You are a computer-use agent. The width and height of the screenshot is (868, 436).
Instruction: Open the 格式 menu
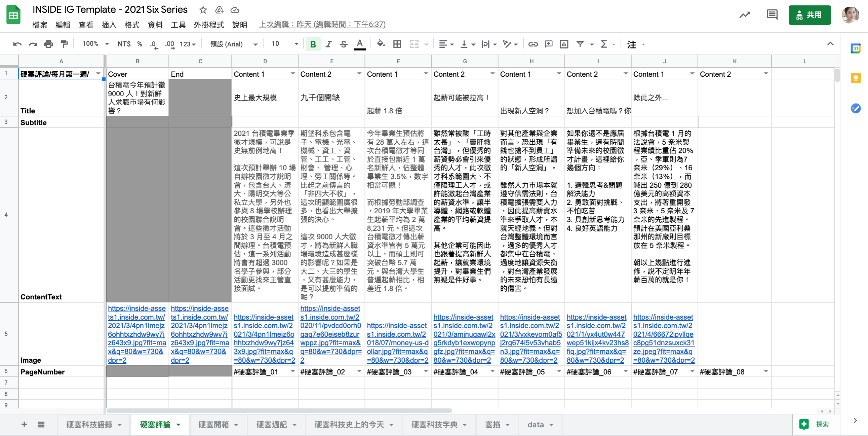coord(132,25)
